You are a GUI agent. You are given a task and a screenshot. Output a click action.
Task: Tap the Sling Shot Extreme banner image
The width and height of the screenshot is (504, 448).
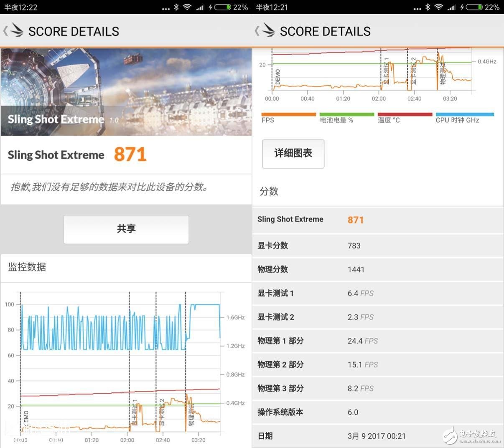coord(126,92)
